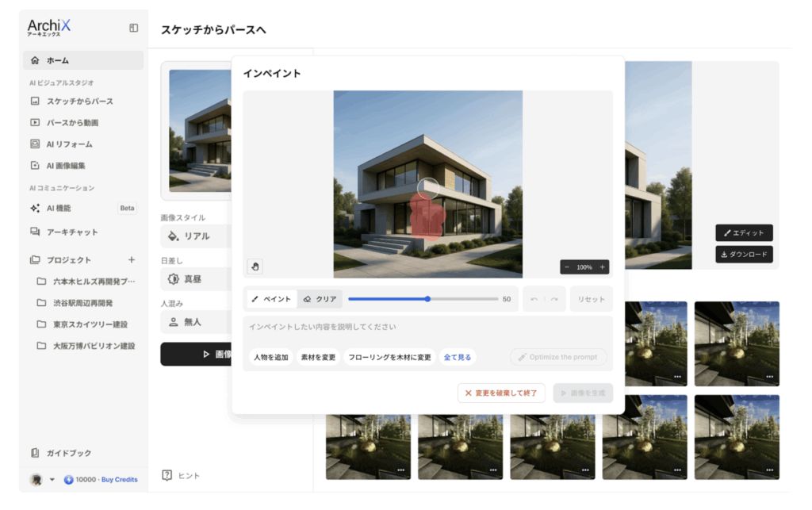Open the 日差し 真昼 selector
812x510 pixels.
click(x=197, y=279)
